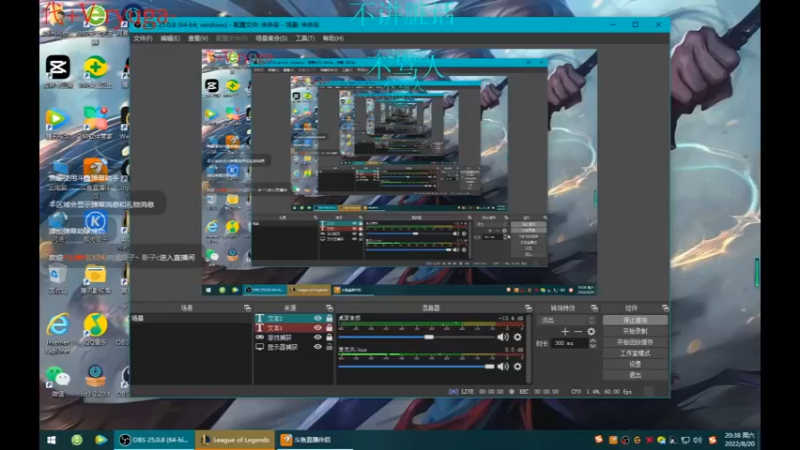Toggle visibility eye of 文本2 source

pyautogui.click(x=318, y=318)
